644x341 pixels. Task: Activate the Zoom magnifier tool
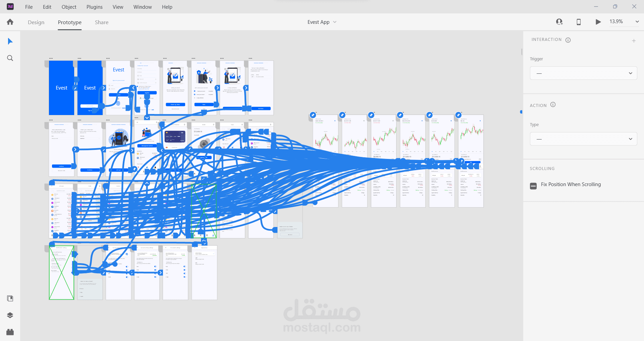tap(10, 58)
